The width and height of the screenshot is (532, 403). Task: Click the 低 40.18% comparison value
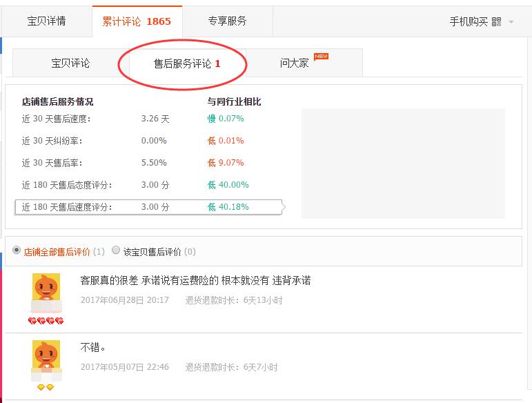point(228,207)
